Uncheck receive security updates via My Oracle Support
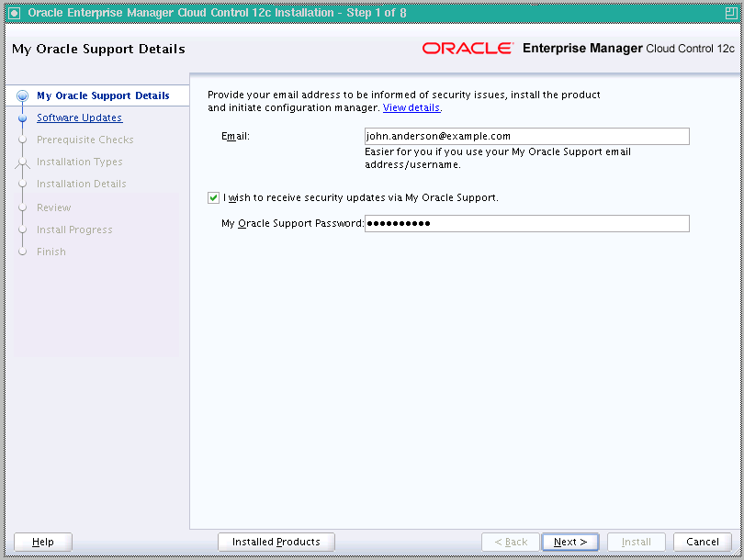The width and height of the screenshot is (744, 560). click(x=213, y=197)
